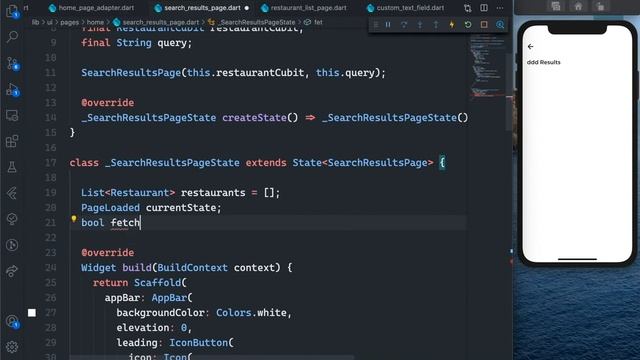Click Step Into in debug toolbar
Viewport: 640px width, 360px height.
pos(420,25)
